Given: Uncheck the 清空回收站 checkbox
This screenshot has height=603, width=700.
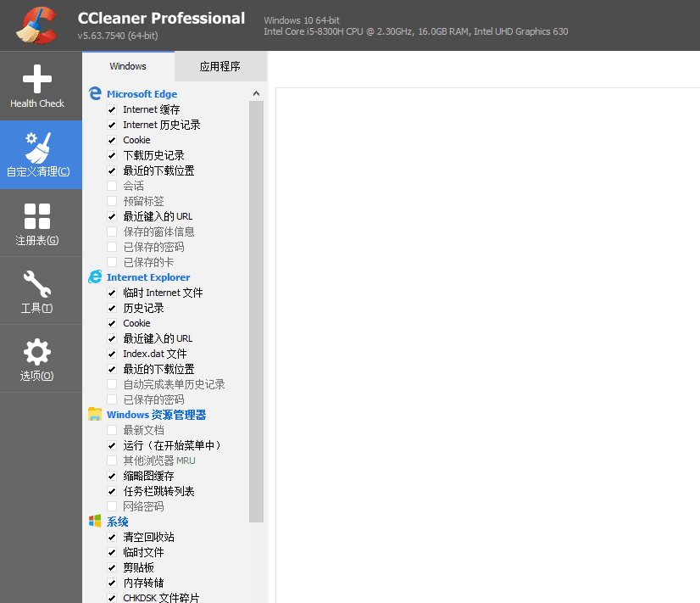Looking at the screenshot, I should [x=112, y=537].
